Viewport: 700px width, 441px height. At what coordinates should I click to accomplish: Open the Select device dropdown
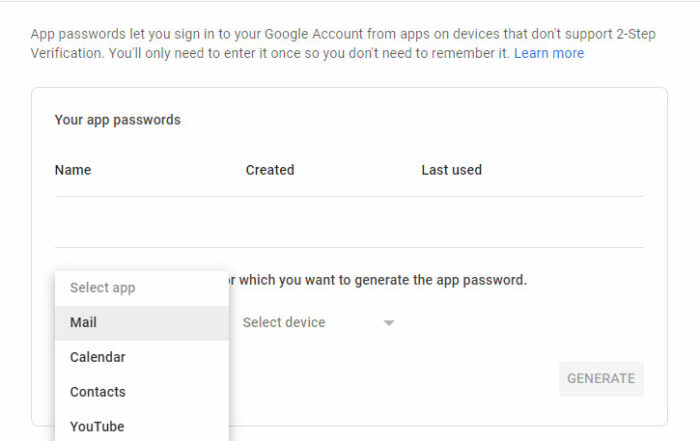[318, 322]
